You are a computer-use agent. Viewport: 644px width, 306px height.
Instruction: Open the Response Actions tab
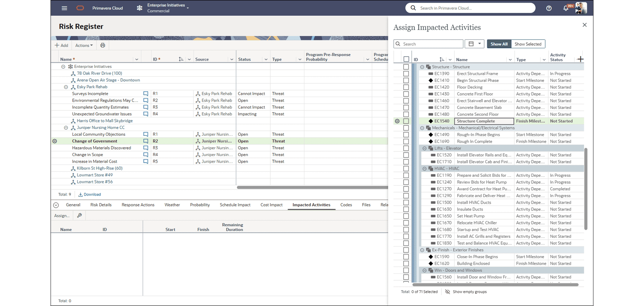[138, 205]
